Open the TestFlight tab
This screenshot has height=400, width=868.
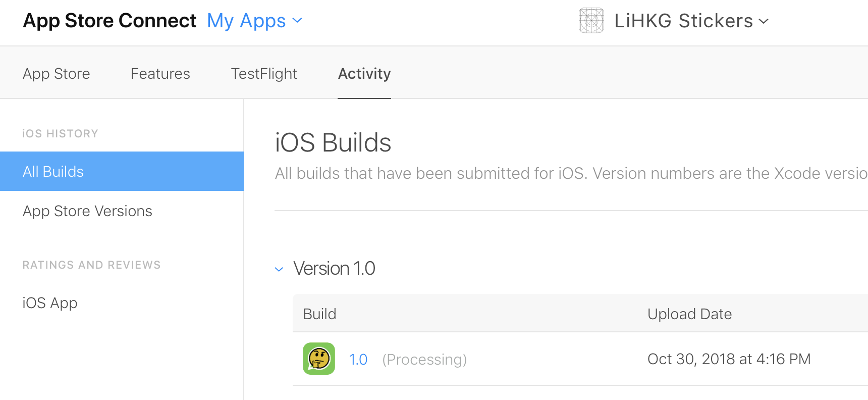264,74
